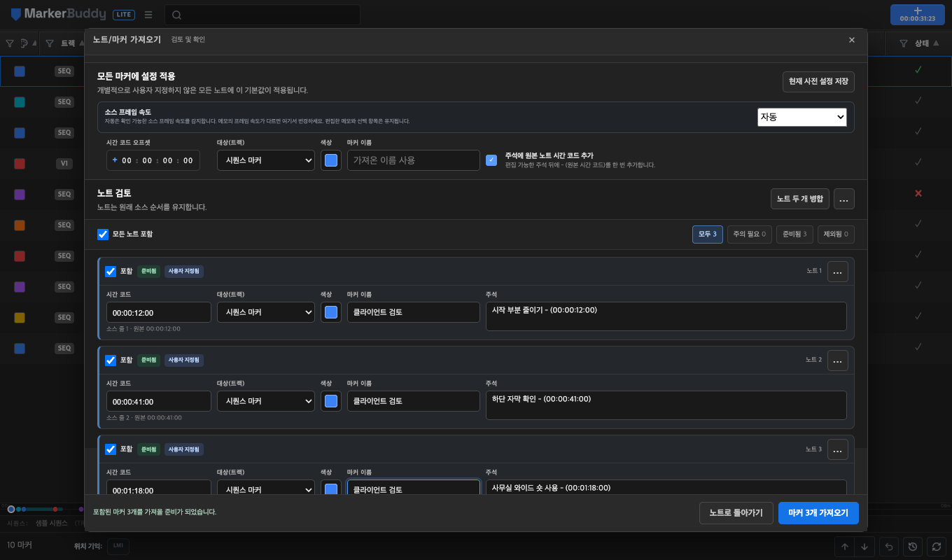Image resolution: width=952 pixels, height=560 pixels.
Task: Click the 현재 사전 설정 저장 button
Action: pyautogui.click(x=818, y=82)
